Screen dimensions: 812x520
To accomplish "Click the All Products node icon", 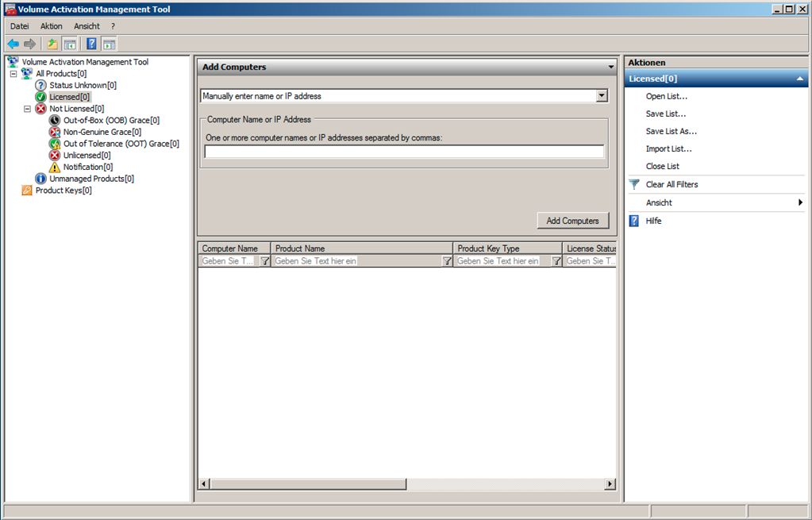I will pyautogui.click(x=27, y=74).
